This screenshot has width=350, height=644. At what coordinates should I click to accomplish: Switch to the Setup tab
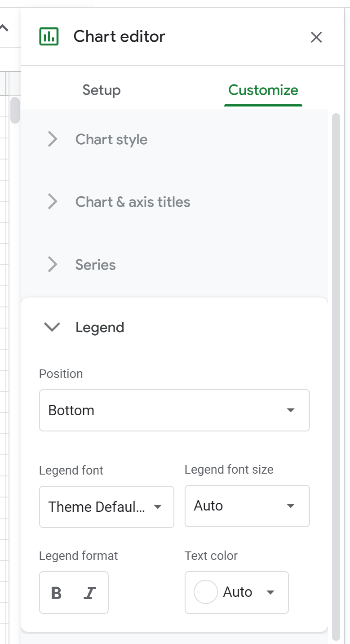pyautogui.click(x=102, y=90)
